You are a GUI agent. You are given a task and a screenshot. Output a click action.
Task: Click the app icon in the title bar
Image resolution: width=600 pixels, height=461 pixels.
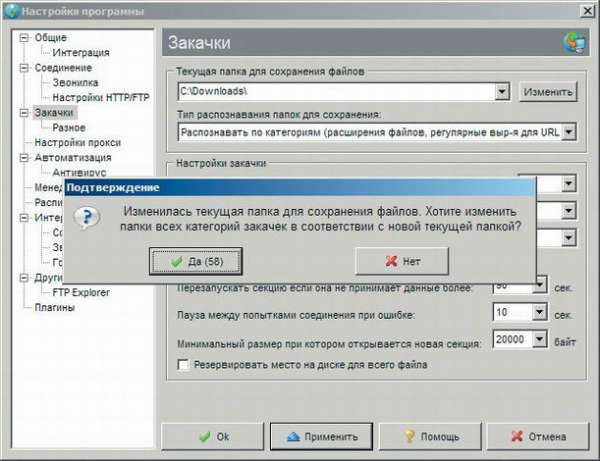pos(9,10)
